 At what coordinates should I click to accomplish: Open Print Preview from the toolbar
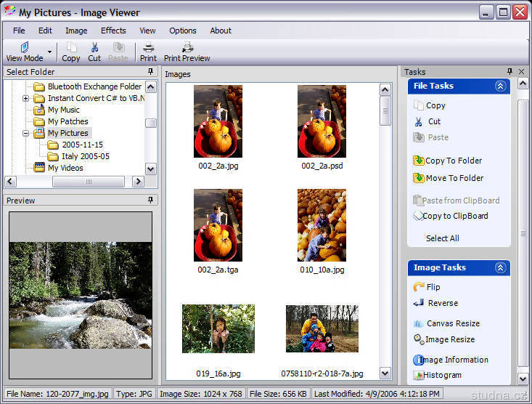click(187, 48)
